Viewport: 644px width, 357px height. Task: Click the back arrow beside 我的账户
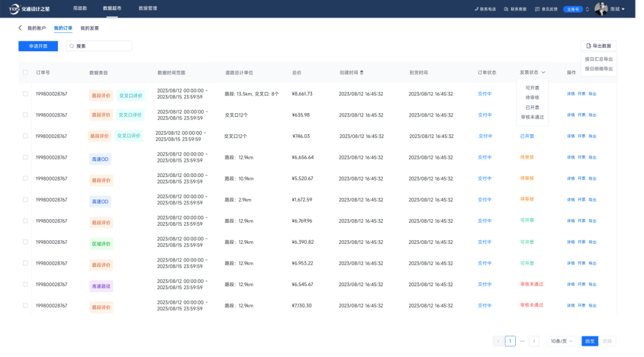tap(20, 28)
